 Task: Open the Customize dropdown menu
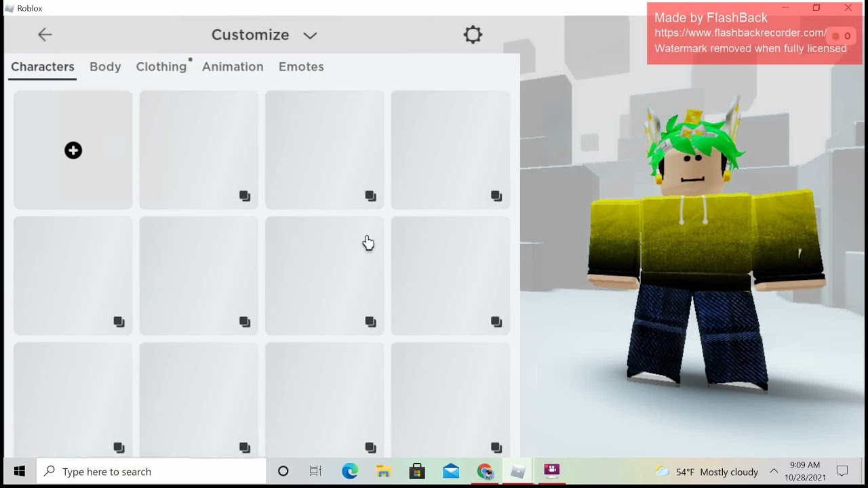click(x=264, y=35)
